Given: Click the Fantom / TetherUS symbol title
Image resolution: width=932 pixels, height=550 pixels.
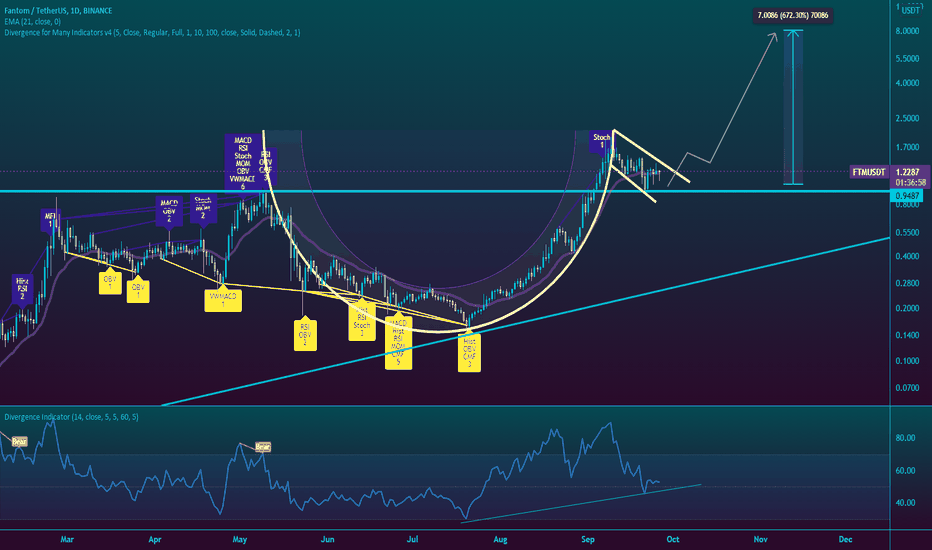Looking at the screenshot, I should 58,11.
